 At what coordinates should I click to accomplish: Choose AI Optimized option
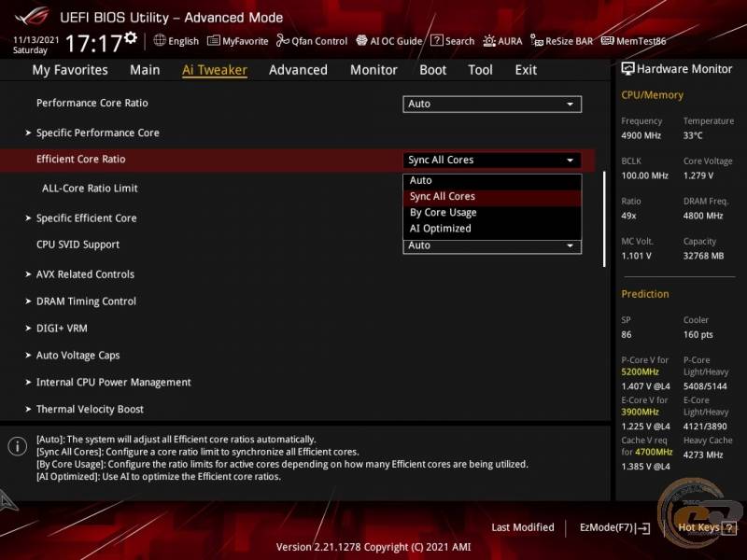pos(492,229)
